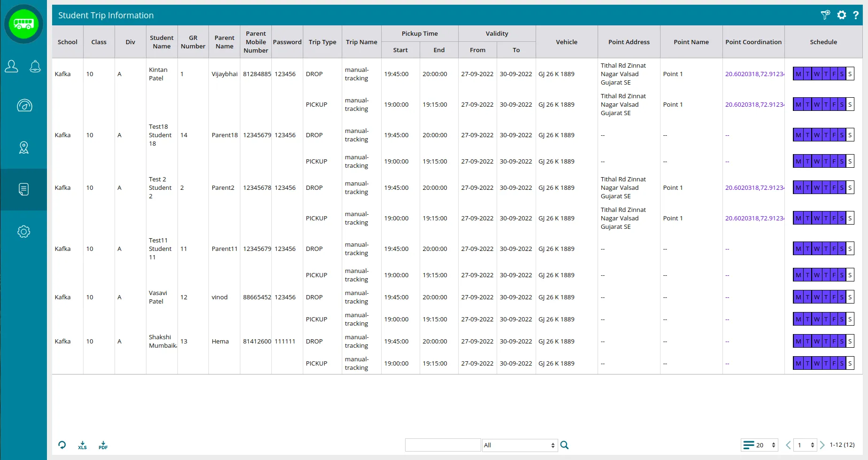Screen dimensions: 868x460
Task: Toggle Monday in Kintan Patel DROP schedule
Action: tap(798, 74)
